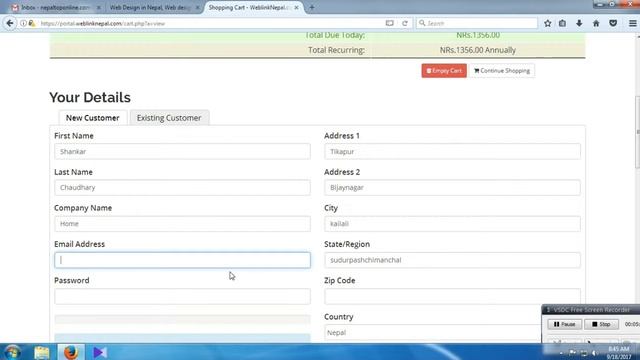Screen dimensions: 640x360
Task: Open the downloads arrow icon
Action: pos(579,23)
